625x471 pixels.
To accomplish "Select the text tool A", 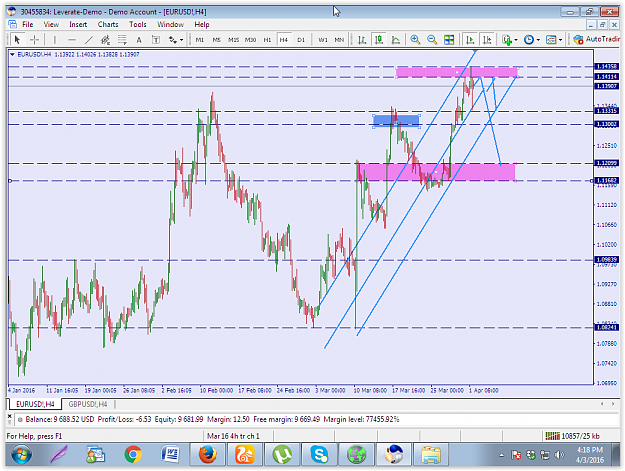I will [x=139, y=40].
